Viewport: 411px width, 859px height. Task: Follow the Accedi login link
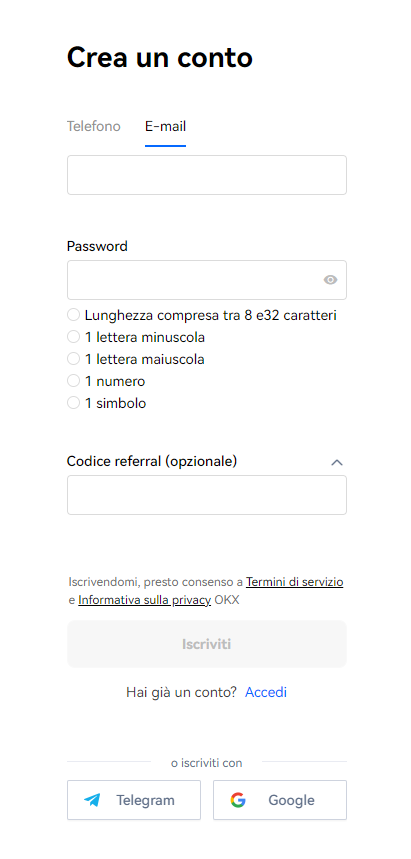(x=266, y=692)
